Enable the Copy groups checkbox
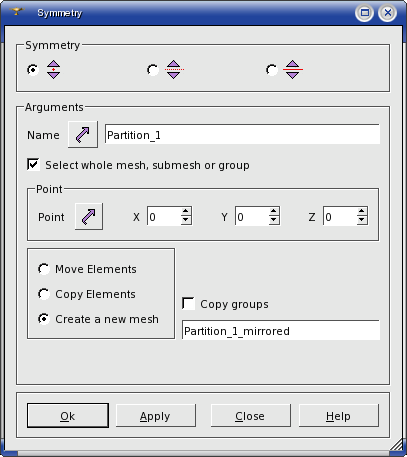 (189, 304)
